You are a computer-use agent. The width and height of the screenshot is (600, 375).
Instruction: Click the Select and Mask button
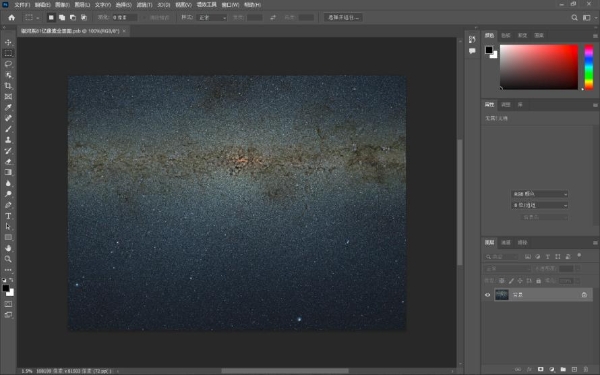point(343,18)
